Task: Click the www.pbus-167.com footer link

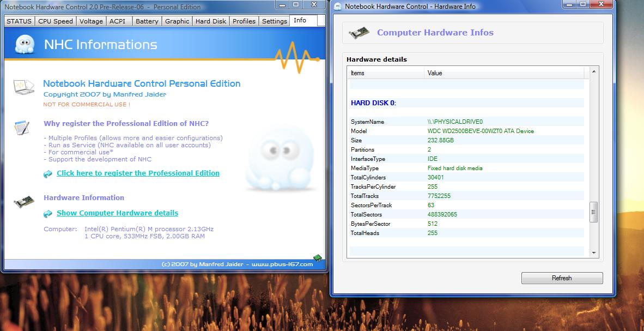Action: pyautogui.click(x=282, y=264)
